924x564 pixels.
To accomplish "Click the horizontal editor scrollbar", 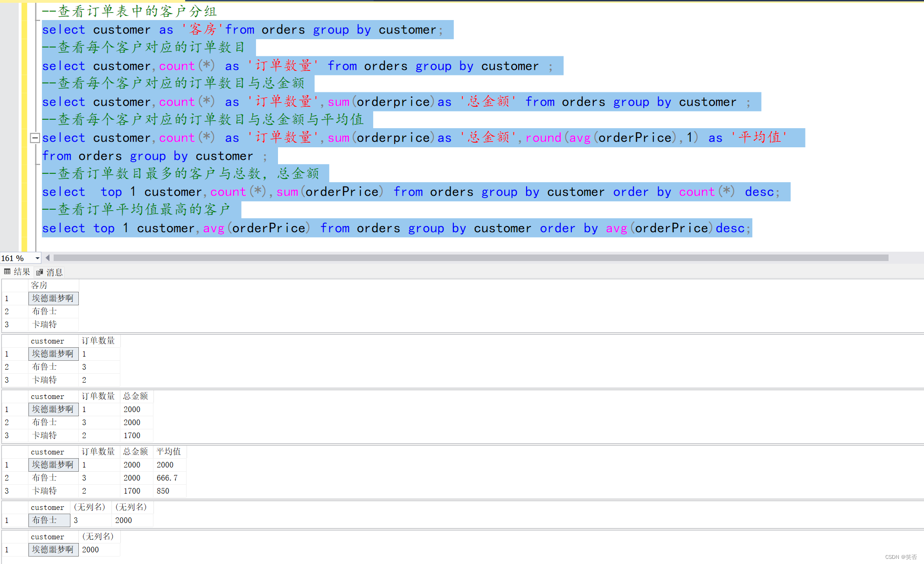I will pos(470,258).
